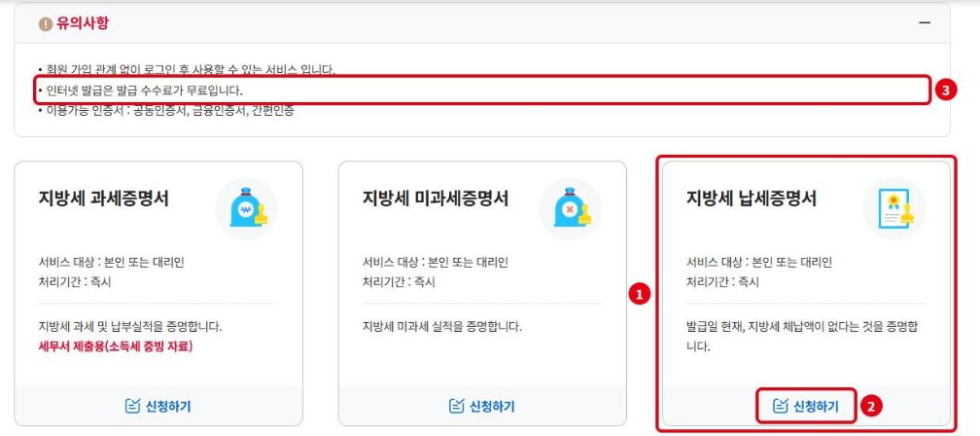The width and height of the screenshot is (980, 436).
Task: Click the red 세무서 제출용(소득세 증빙 자료) text
Action: click(x=116, y=345)
